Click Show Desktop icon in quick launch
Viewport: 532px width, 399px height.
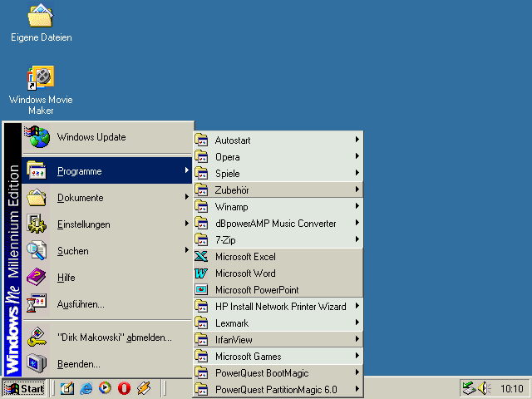click(x=66, y=388)
